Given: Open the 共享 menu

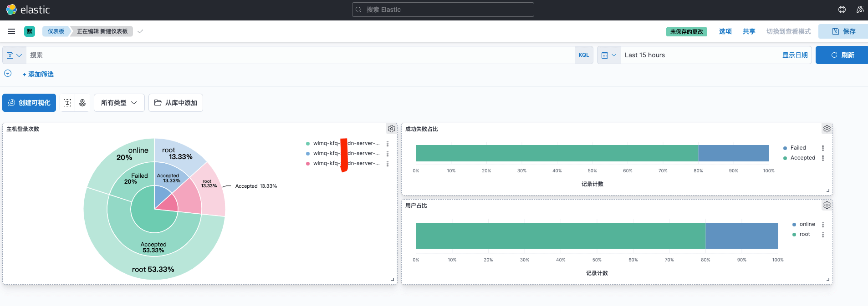Looking at the screenshot, I should 749,31.
